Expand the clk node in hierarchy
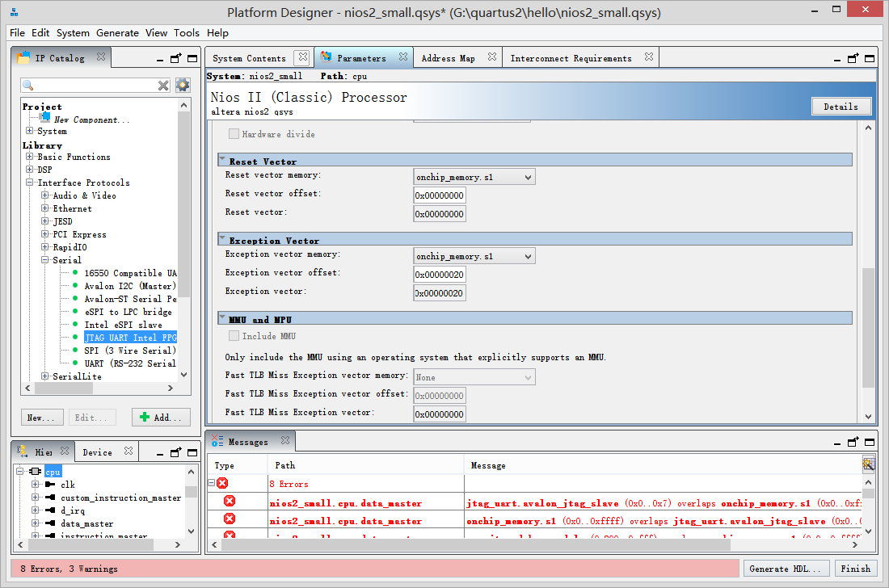This screenshot has height=588, width=889. coord(35,485)
